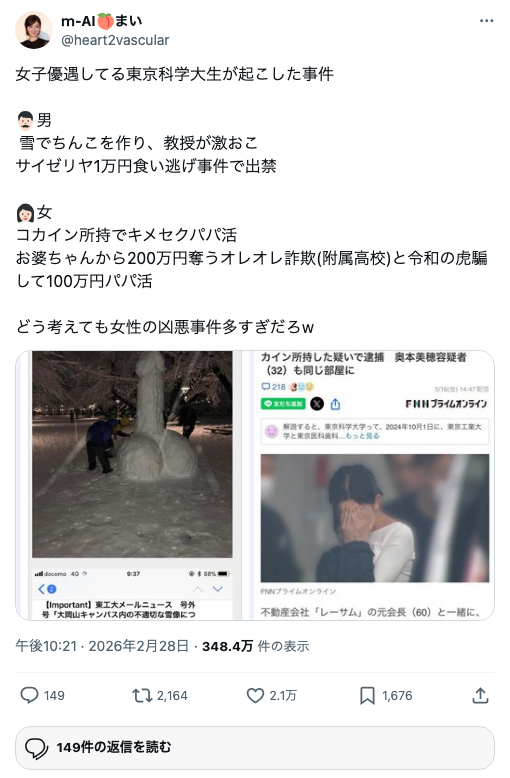Open the snow sculpture image
Image resolution: width=510 pixels, height=778 pixels.
point(128,485)
